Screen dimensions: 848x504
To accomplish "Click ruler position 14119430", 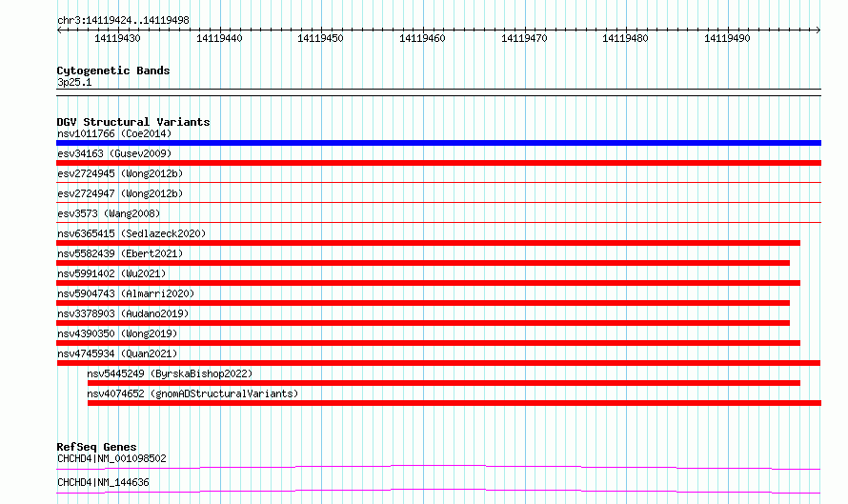I will click(x=117, y=38).
